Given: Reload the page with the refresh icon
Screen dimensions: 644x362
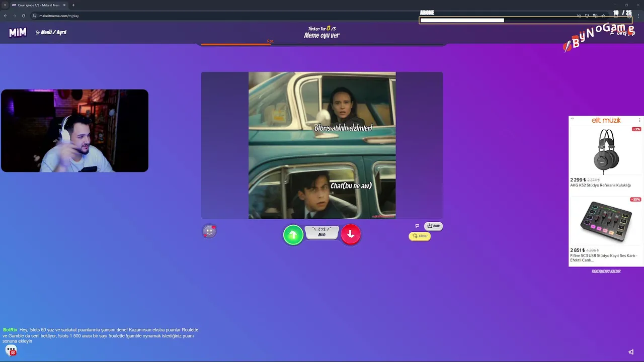Looking at the screenshot, I should (23, 16).
